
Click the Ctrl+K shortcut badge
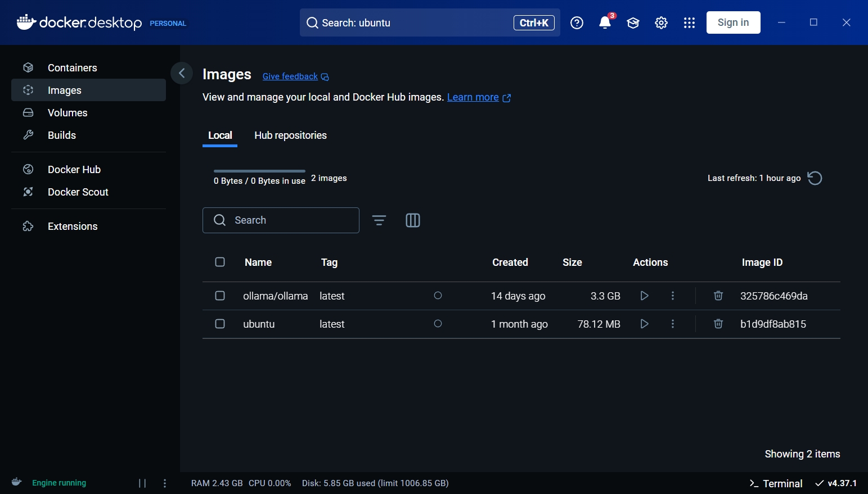tap(534, 22)
